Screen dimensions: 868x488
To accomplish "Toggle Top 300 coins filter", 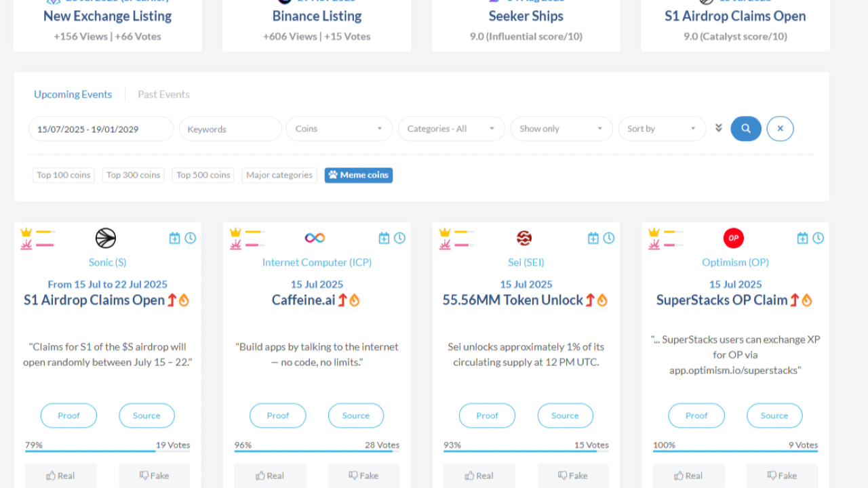I will tap(134, 175).
